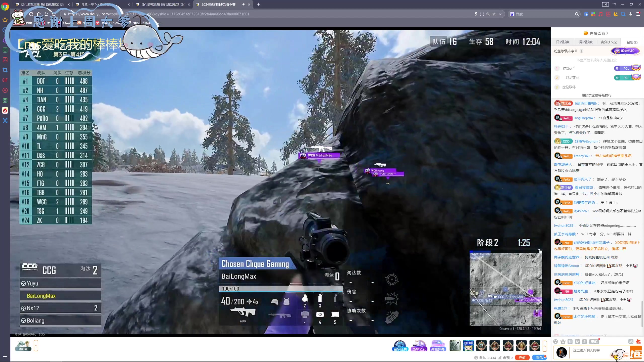Mute the 2024绝地求生PCL春季赛 tab audio

click(x=244, y=4)
